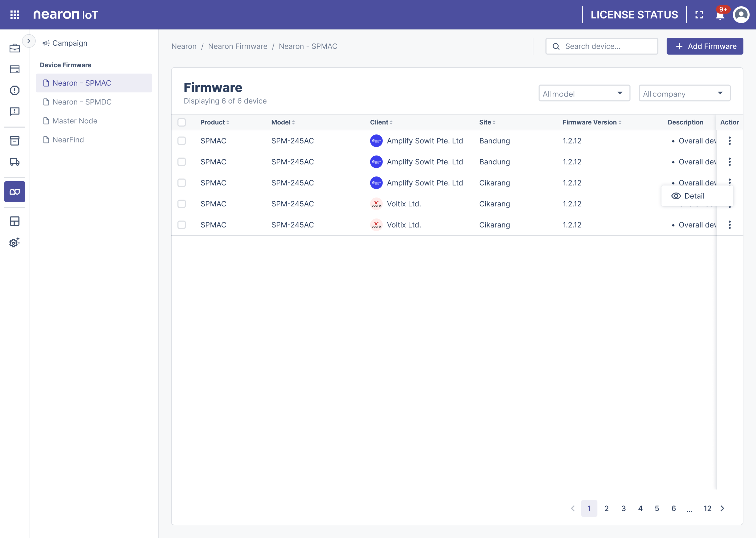Expand the collapsed sidebar with chevron
This screenshot has height=538, width=756.
[x=29, y=41]
